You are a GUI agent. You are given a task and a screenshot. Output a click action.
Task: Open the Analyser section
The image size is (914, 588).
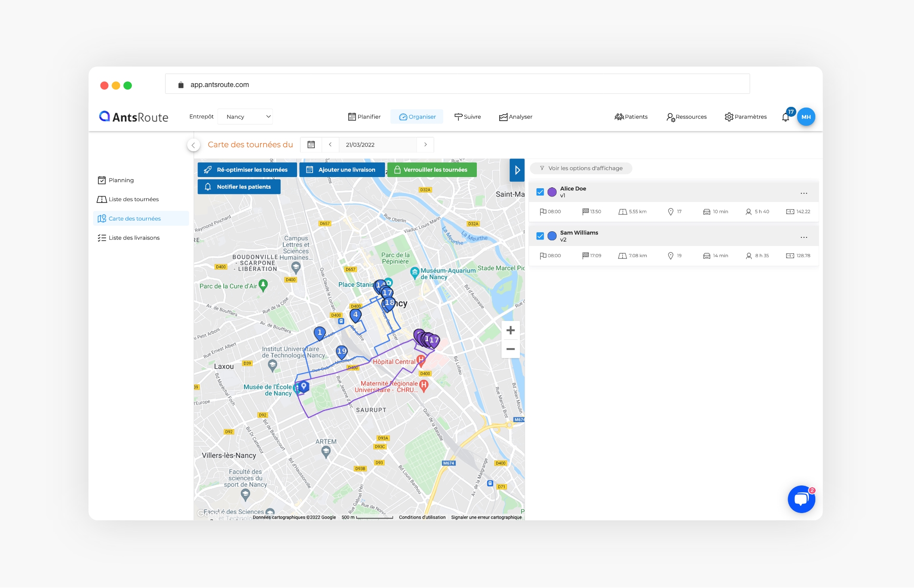pyautogui.click(x=516, y=117)
